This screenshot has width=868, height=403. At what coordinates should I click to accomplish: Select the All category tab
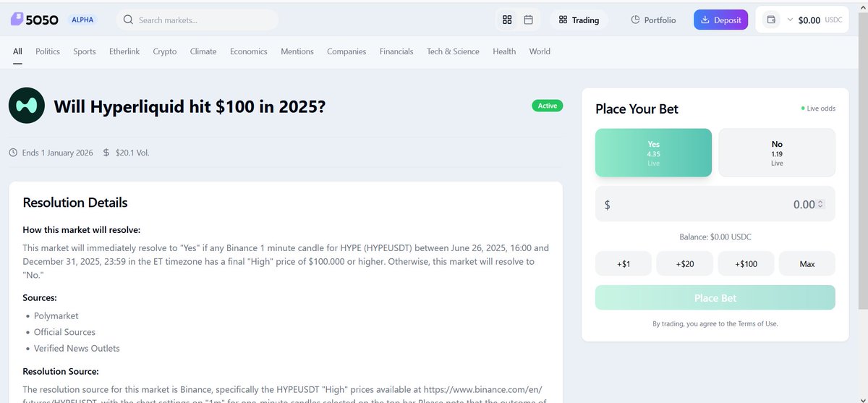click(x=17, y=51)
